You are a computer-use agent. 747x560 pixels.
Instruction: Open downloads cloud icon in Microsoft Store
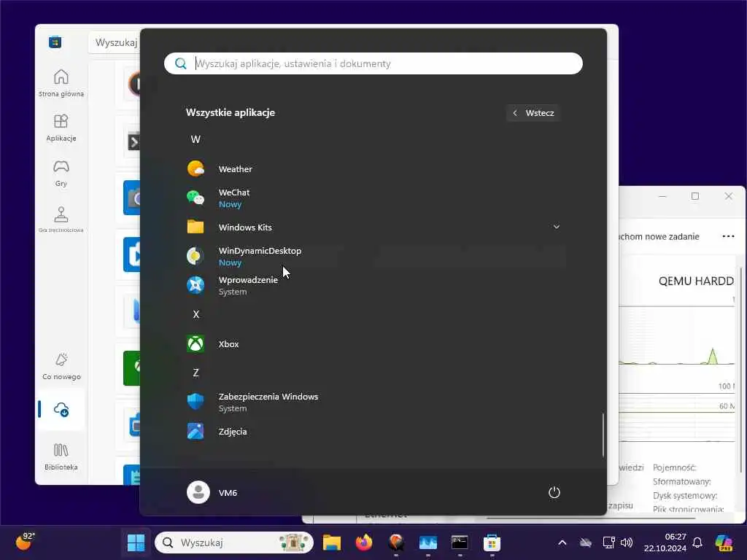pos(61,410)
